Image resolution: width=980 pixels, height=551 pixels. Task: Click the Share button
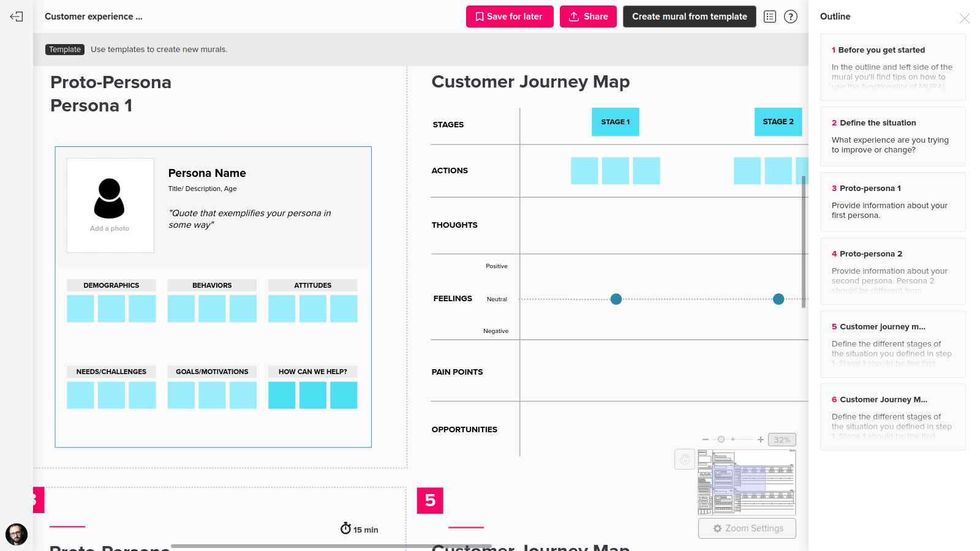[x=588, y=17]
